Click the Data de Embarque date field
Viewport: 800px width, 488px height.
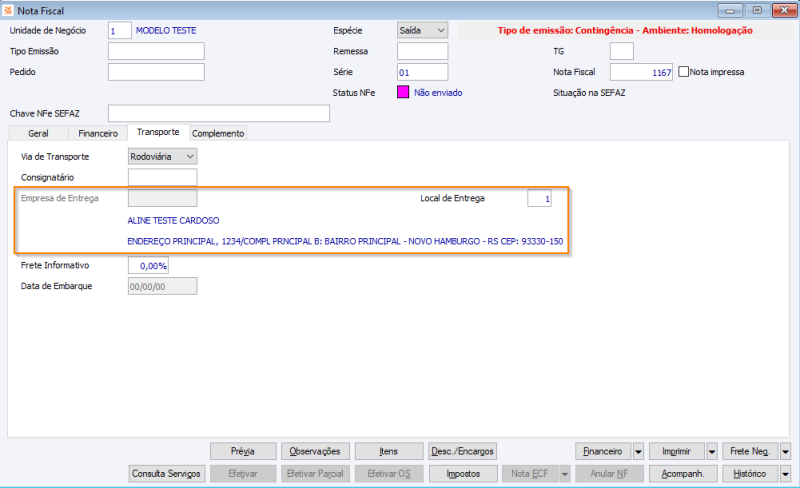point(162,286)
